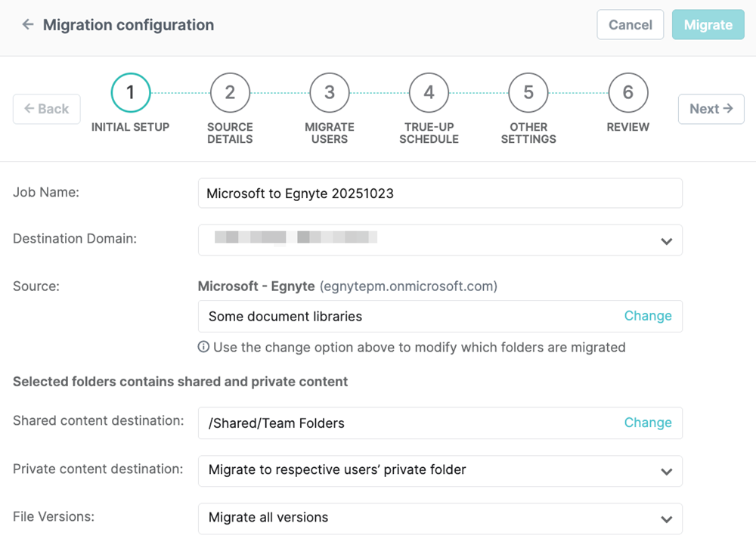The image size is (756, 548).
Task: Select step 5 Other Settings circle
Action: [528, 93]
